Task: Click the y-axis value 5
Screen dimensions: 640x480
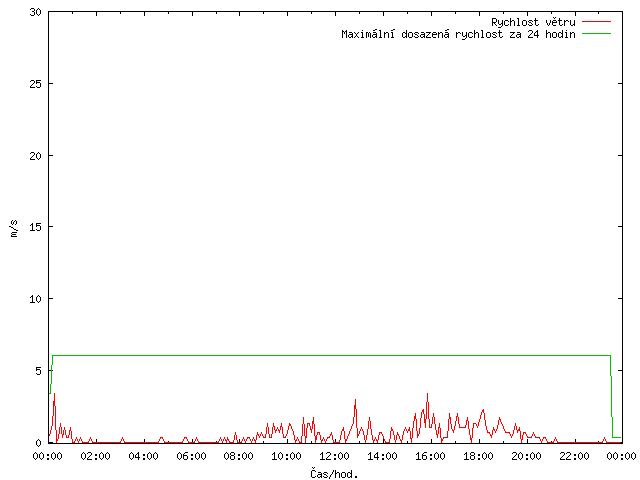Action: pos(39,371)
